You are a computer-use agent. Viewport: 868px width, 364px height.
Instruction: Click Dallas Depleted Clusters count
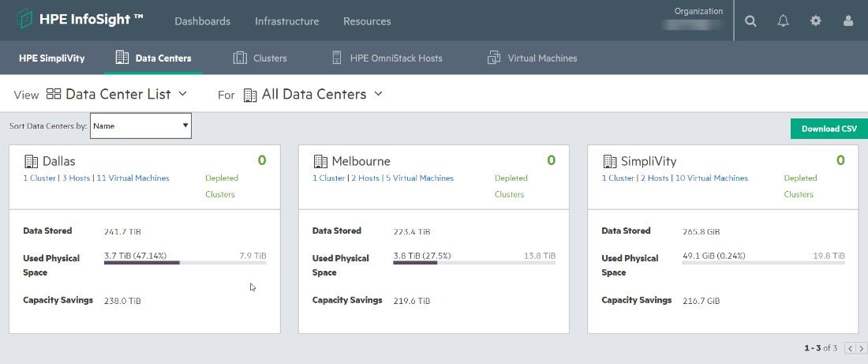coord(262,160)
